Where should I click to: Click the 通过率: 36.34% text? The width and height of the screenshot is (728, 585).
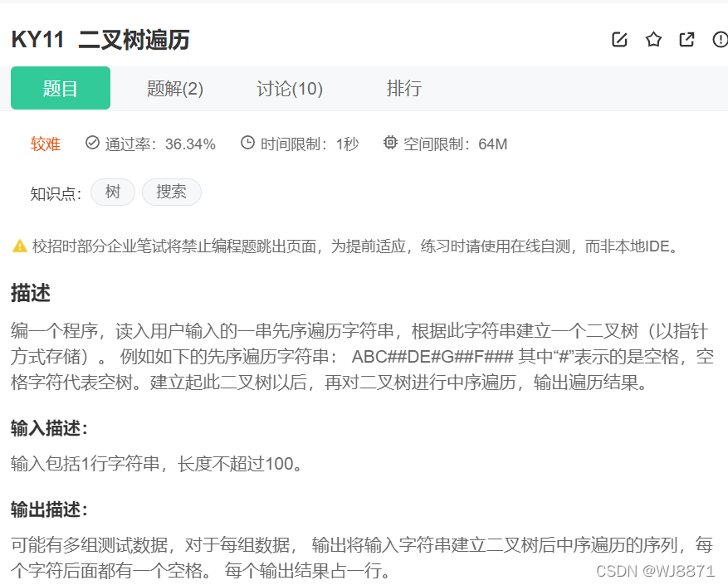pos(160,144)
